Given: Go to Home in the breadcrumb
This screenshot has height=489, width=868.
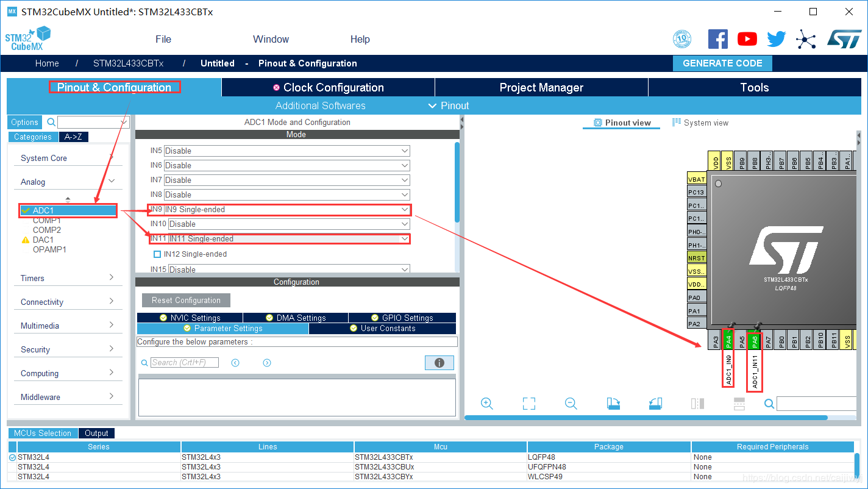Looking at the screenshot, I should (x=47, y=63).
